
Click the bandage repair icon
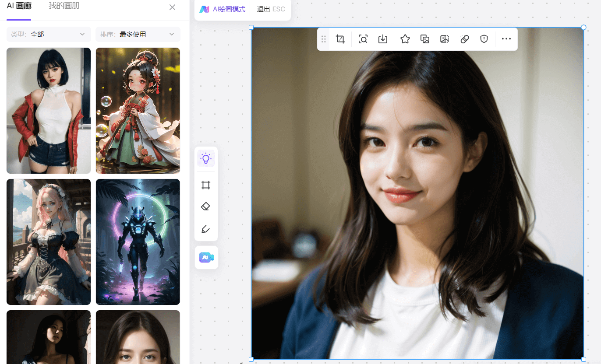pyautogui.click(x=465, y=39)
